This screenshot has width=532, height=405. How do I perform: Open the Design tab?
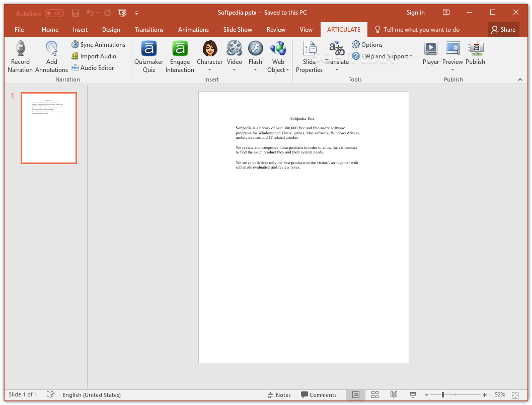111,30
